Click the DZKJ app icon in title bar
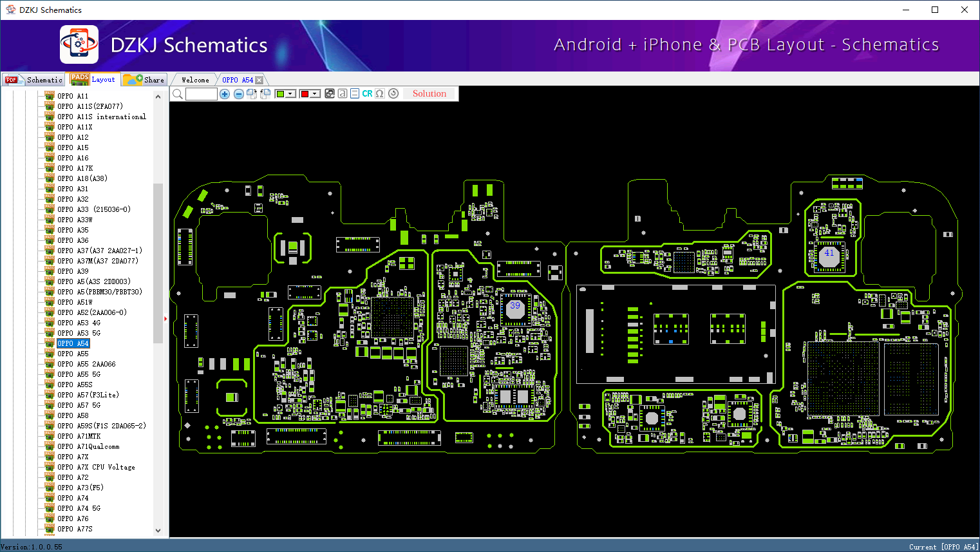The width and height of the screenshot is (980, 552). [10, 10]
